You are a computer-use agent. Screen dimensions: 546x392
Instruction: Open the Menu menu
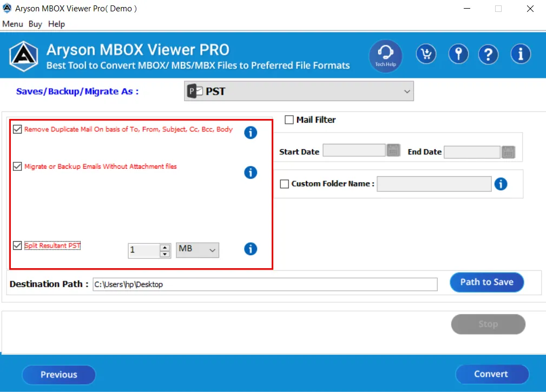tap(12, 24)
